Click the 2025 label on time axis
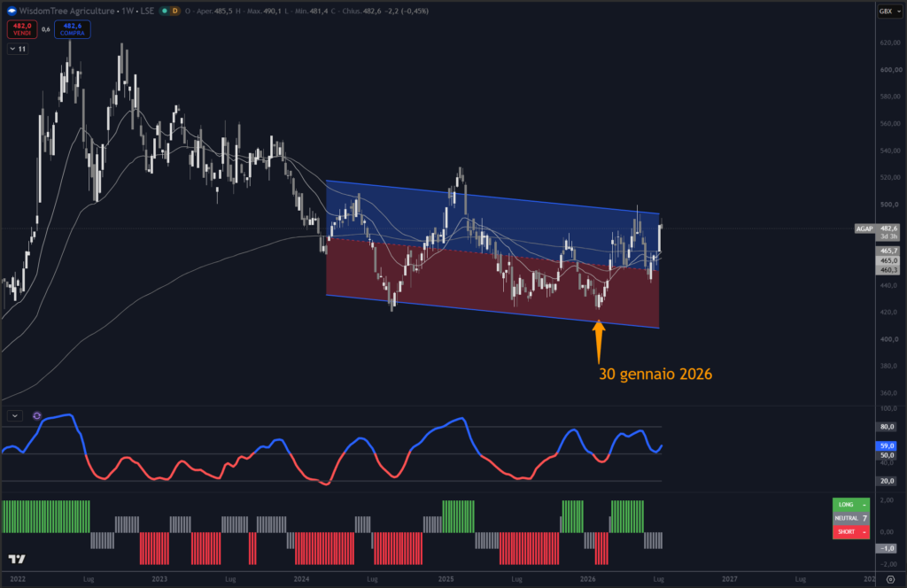Viewport: 907px width, 588px height. (x=446, y=579)
